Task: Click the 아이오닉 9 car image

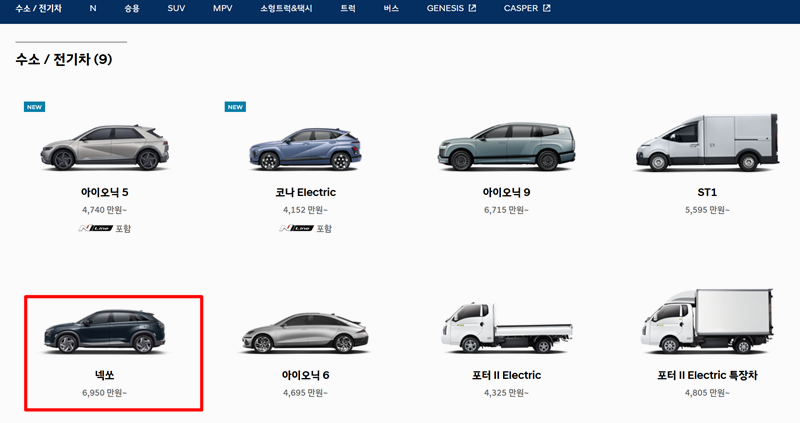Action: (506, 146)
